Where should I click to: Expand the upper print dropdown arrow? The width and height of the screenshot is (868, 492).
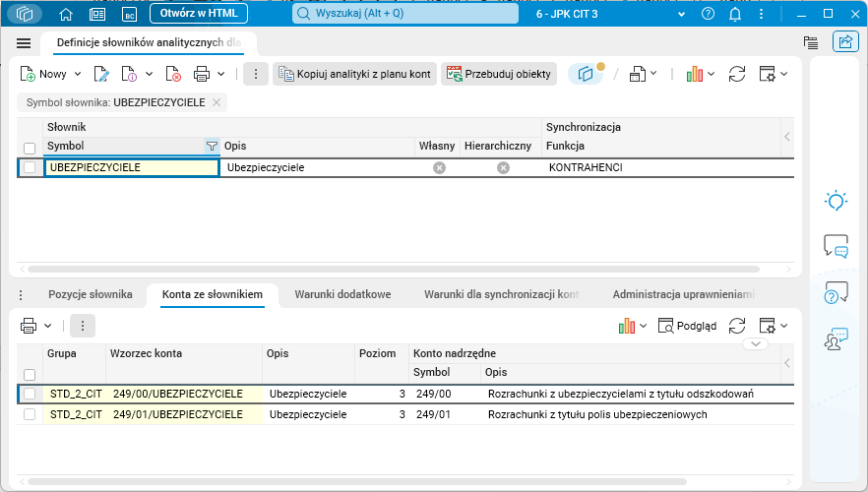click(220, 74)
